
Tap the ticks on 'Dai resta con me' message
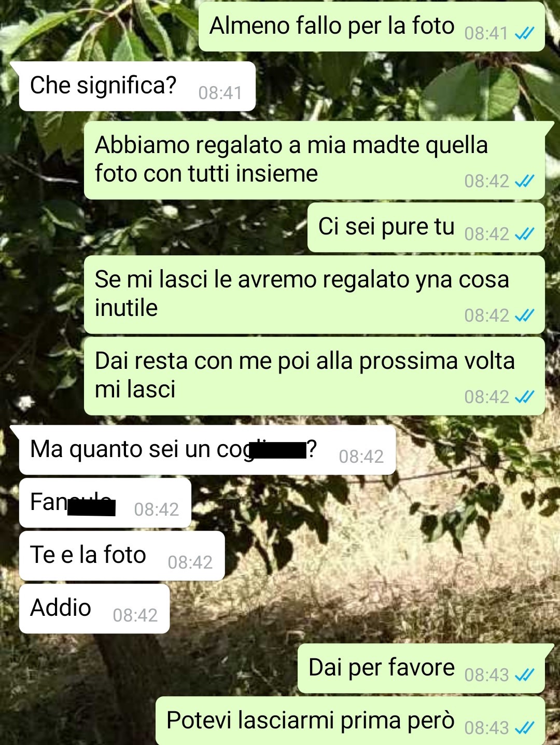pyautogui.click(x=524, y=397)
